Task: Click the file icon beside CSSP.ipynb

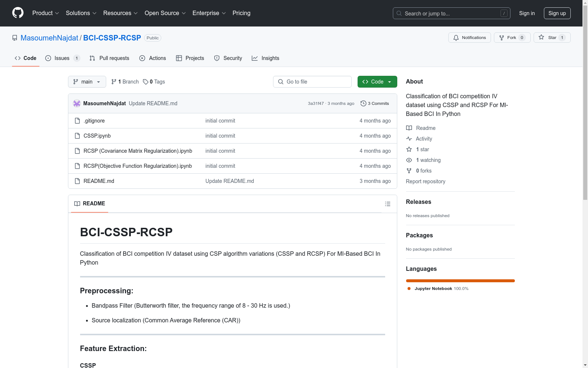Action: tap(77, 136)
